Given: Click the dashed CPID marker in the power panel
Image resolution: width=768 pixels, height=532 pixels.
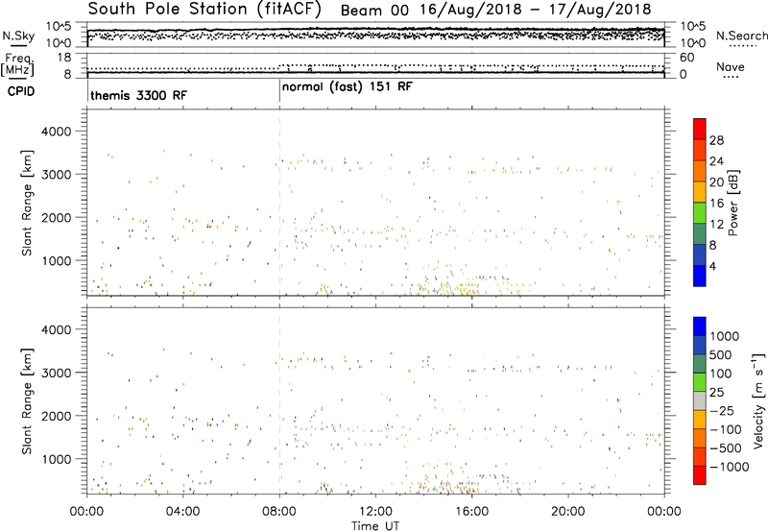Looking at the screenshot, I should tap(279, 202).
